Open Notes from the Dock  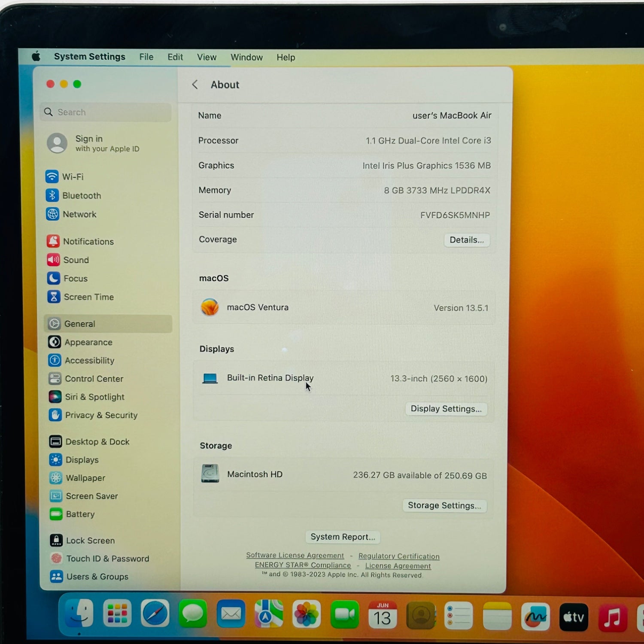(497, 617)
